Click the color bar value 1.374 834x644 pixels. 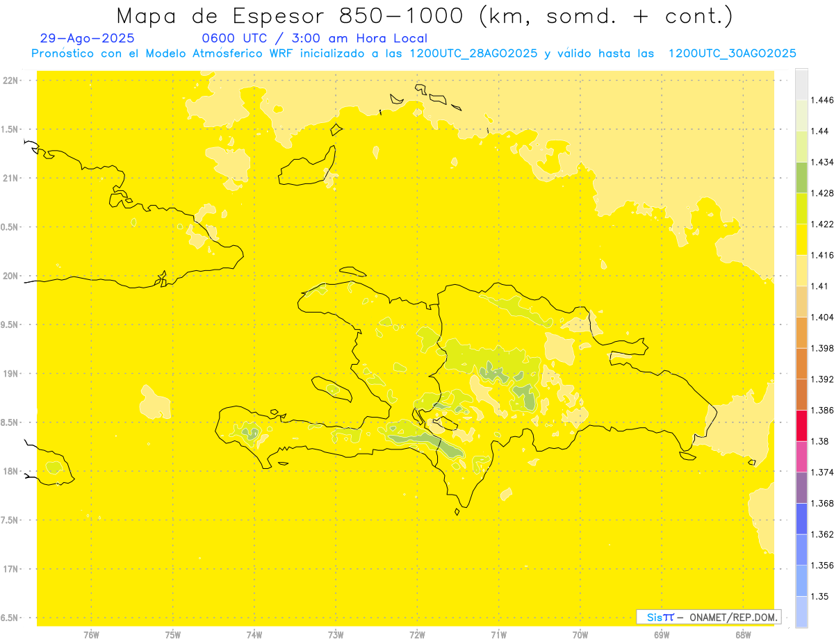click(x=822, y=472)
